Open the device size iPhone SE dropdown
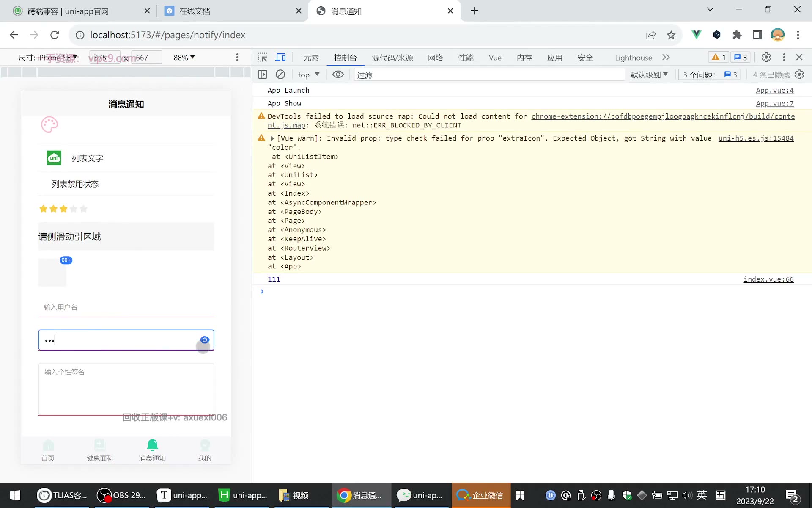812x508 pixels. click(x=48, y=57)
